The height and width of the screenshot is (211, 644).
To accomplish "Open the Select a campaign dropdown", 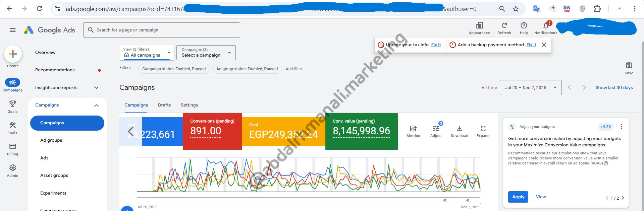I will click(206, 53).
